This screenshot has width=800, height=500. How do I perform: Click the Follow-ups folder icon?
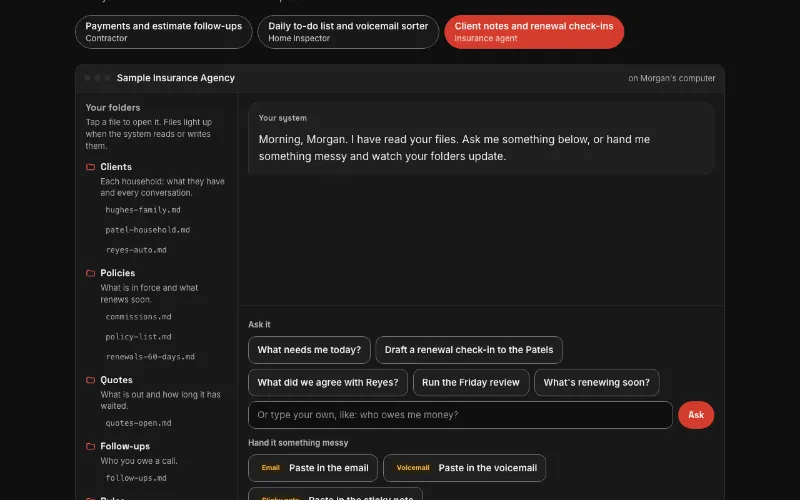(91, 446)
